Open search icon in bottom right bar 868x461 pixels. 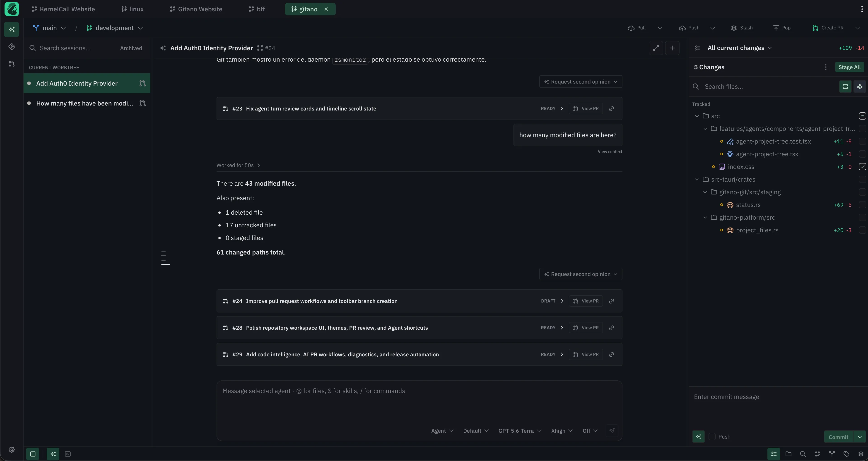click(x=803, y=454)
